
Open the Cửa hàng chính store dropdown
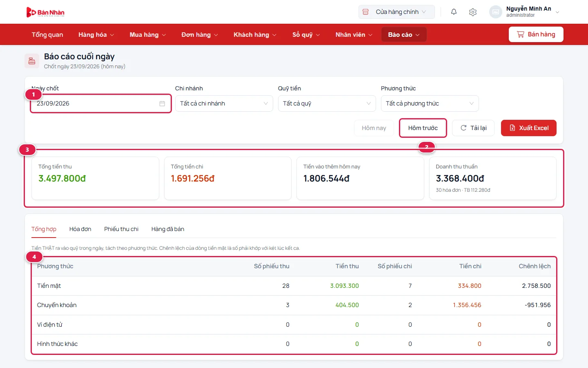click(396, 12)
